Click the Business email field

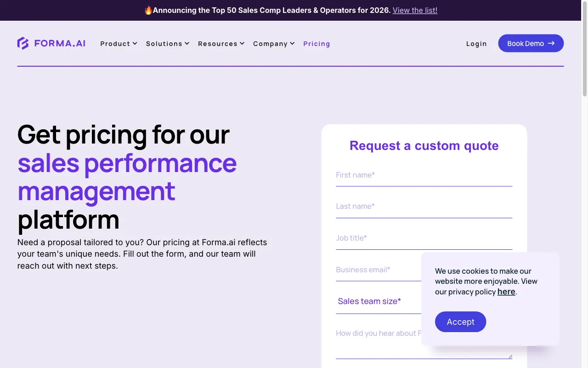pyautogui.click(x=379, y=270)
